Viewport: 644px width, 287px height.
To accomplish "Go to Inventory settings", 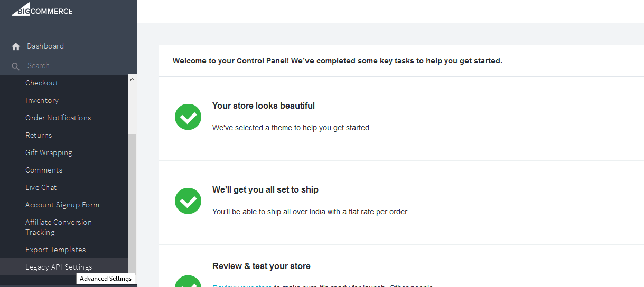I will pos(42,100).
